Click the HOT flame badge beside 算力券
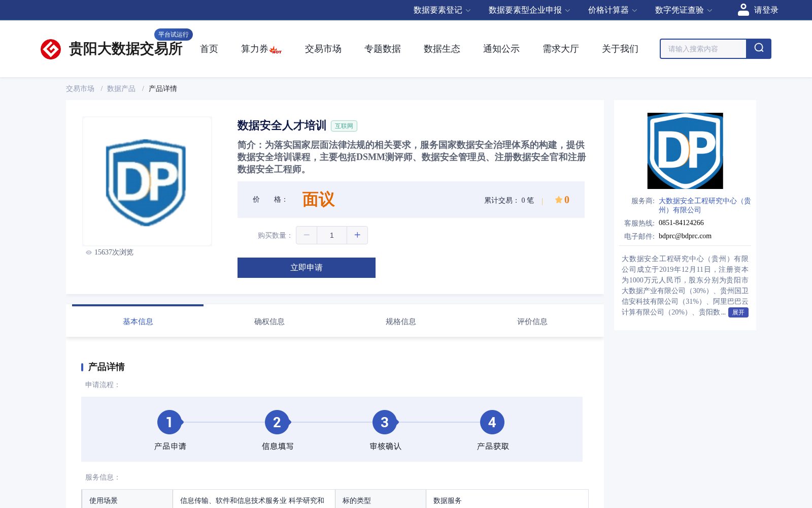Viewport: 812px width, 508px height. 276,50
